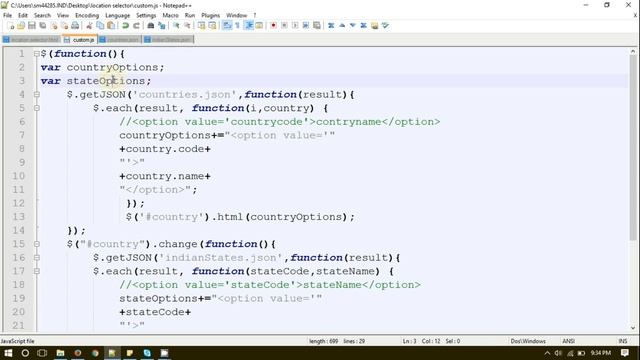Click the green check spell-check plugin icon
This screenshot has width=640, height=360.
point(385,26)
